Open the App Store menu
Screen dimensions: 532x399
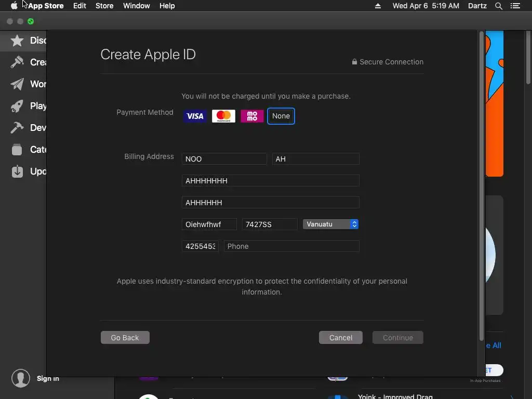(x=46, y=6)
